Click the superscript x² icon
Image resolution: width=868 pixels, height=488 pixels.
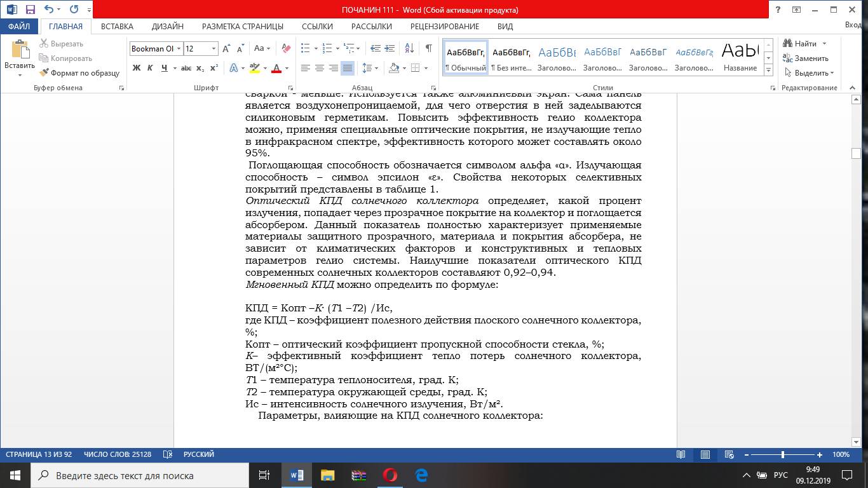point(214,68)
